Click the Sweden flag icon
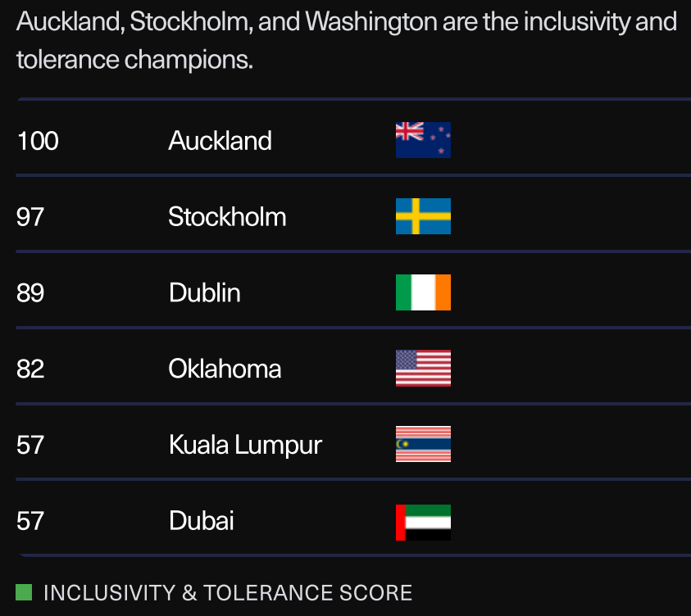691x616 pixels. click(x=423, y=216)
